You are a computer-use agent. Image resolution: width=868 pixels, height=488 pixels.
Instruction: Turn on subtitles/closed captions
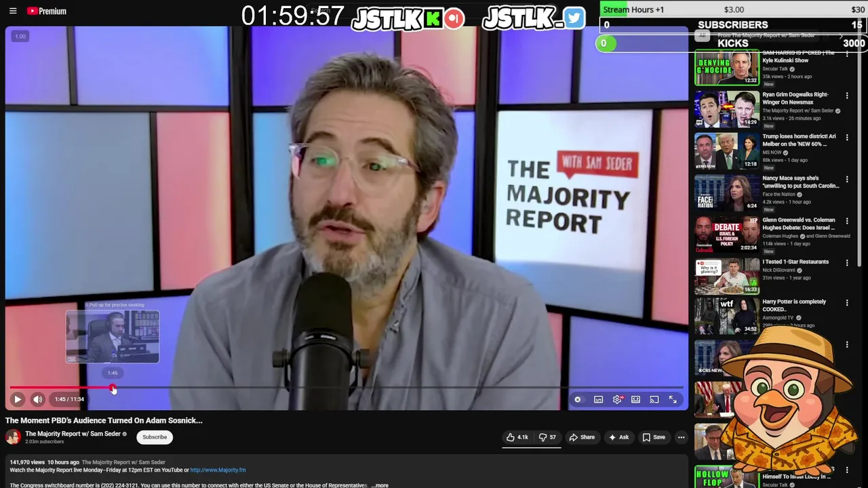(x=598, y=400)
